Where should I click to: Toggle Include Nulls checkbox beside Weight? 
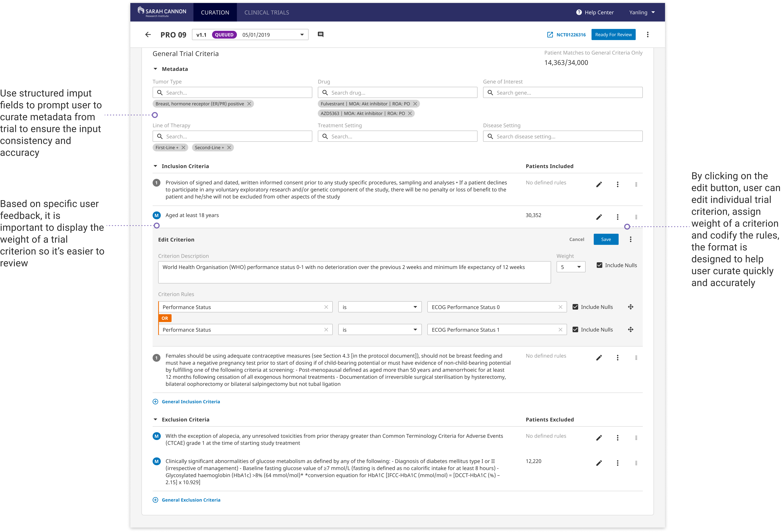coord(599,265)
